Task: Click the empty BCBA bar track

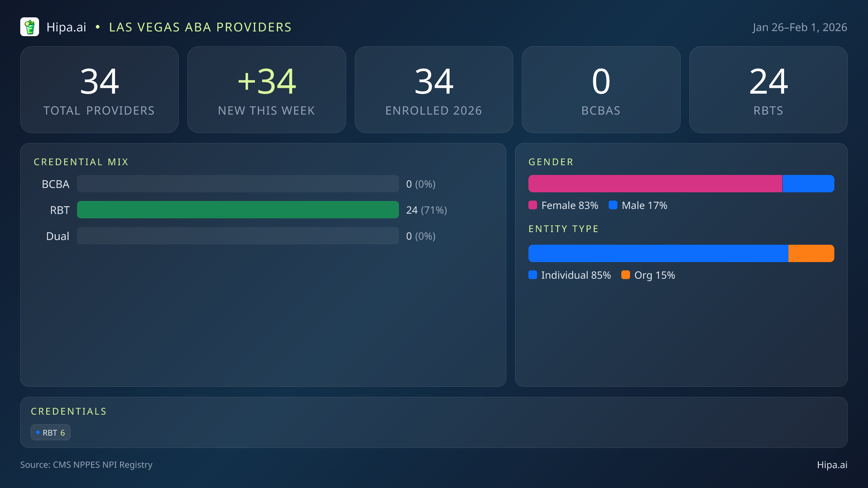Action: 238,184
